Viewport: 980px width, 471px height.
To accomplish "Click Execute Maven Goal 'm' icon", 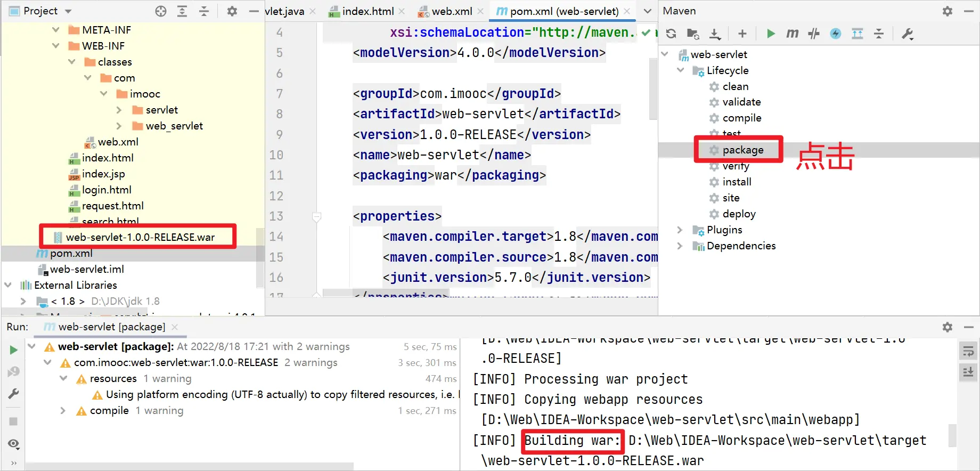I will point(792,34).
